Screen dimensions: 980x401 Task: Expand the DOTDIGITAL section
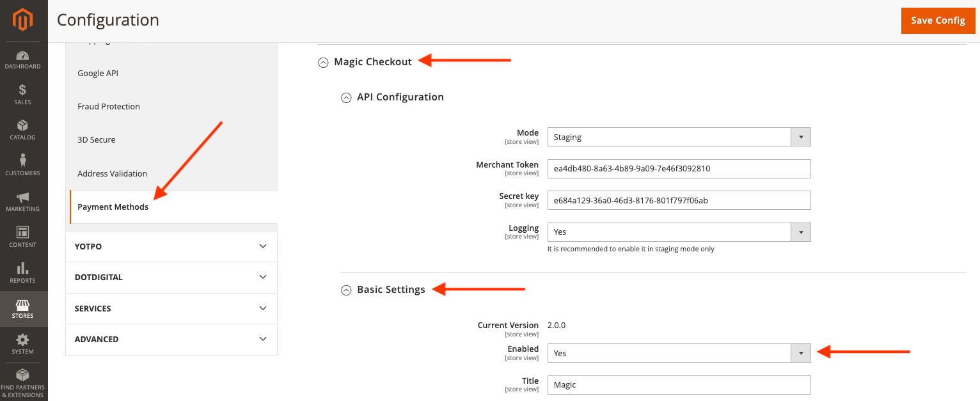171,278
